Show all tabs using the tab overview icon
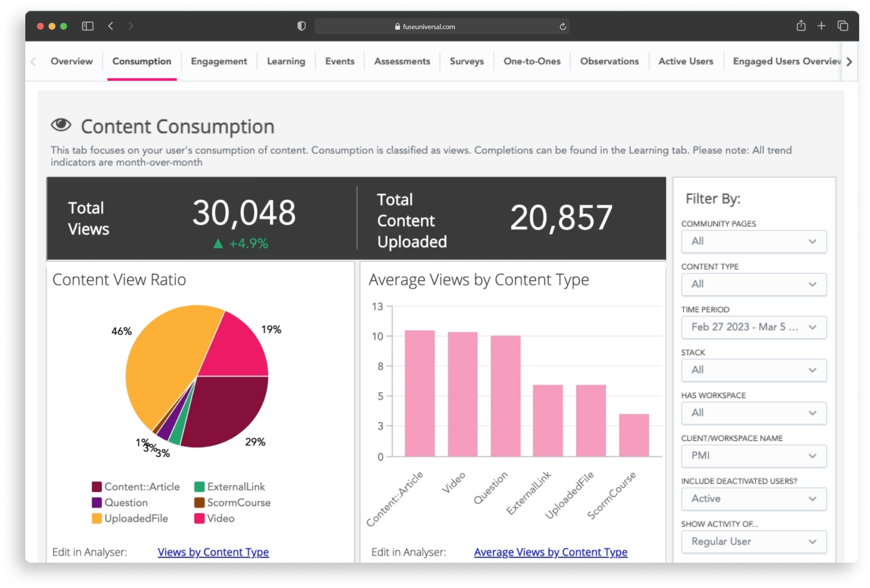Image resolution: width=870 pixels, height=588 pixels. [843, 26]
